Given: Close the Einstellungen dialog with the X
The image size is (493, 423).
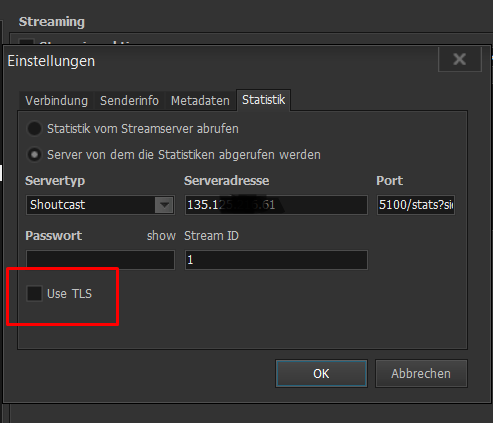Looking at the screenshot, I should pos(460,59).
